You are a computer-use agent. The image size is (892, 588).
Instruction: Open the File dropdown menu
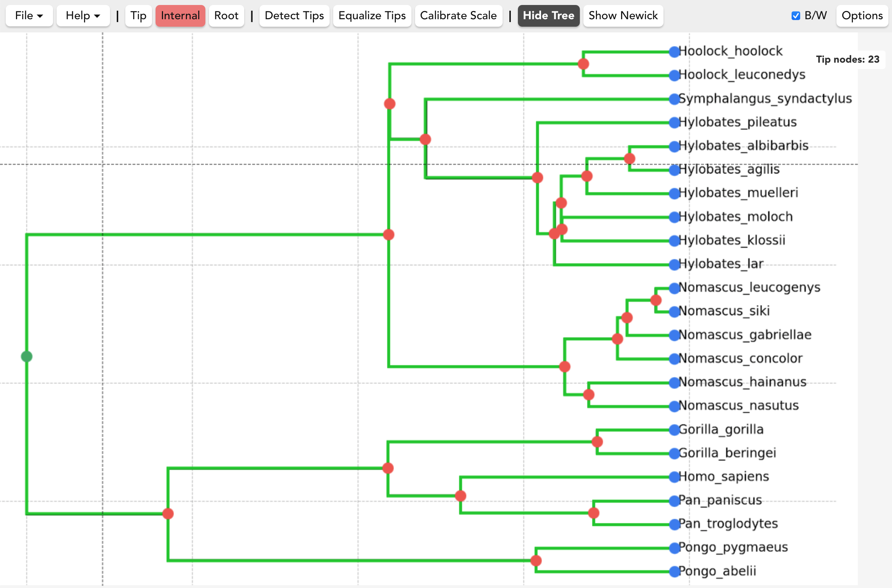pyautogui.click(x=29, y=15)
